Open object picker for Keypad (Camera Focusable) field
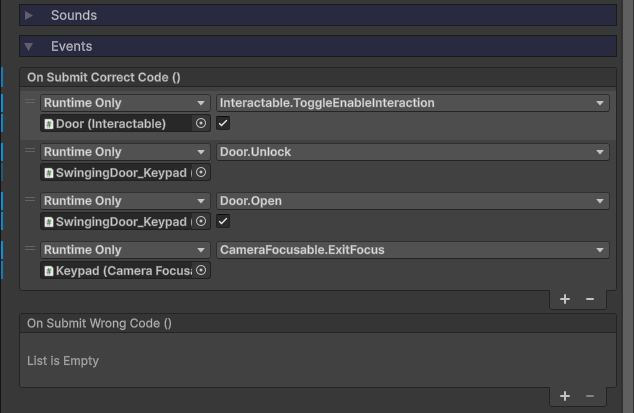The image size is (634, 413). [x=201, y=270]
